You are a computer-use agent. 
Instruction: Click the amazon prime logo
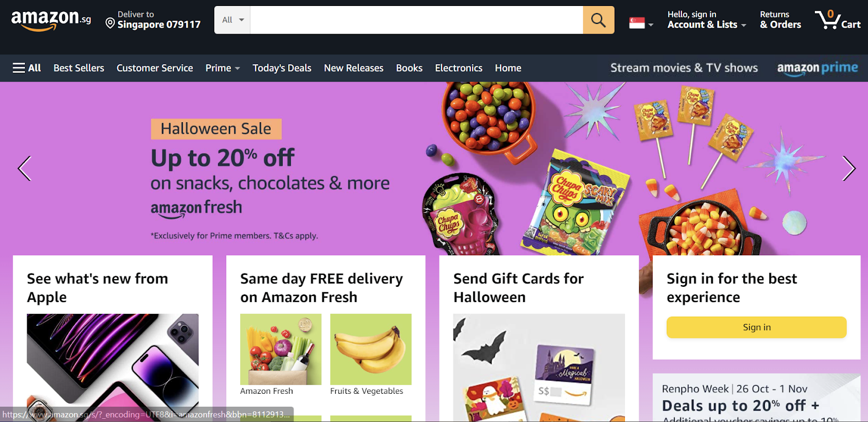(818, 68)
